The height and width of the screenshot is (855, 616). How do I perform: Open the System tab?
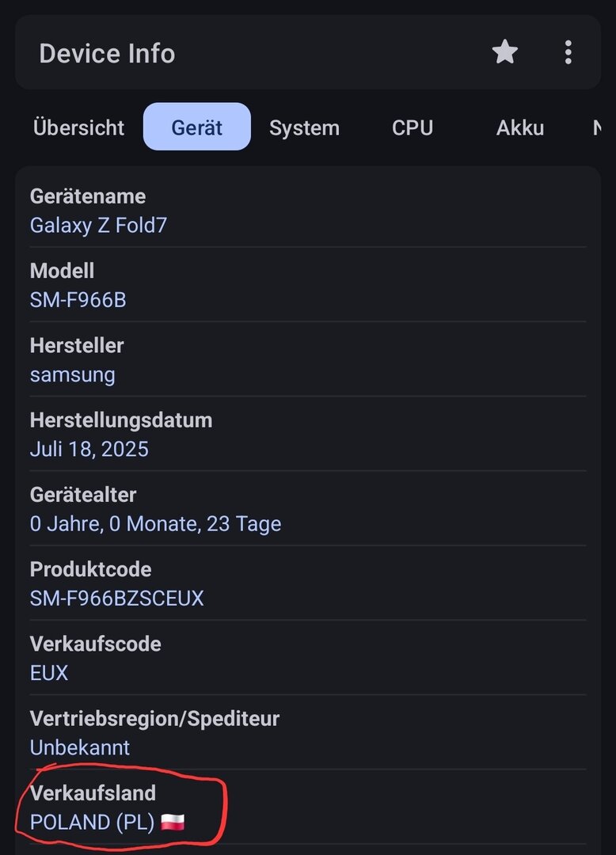304,127
